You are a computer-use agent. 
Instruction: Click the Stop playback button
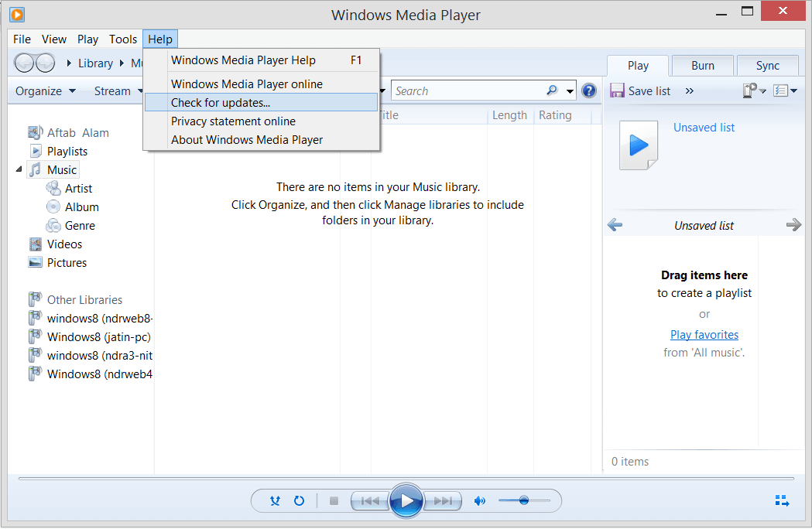click(x=334, y=500)
